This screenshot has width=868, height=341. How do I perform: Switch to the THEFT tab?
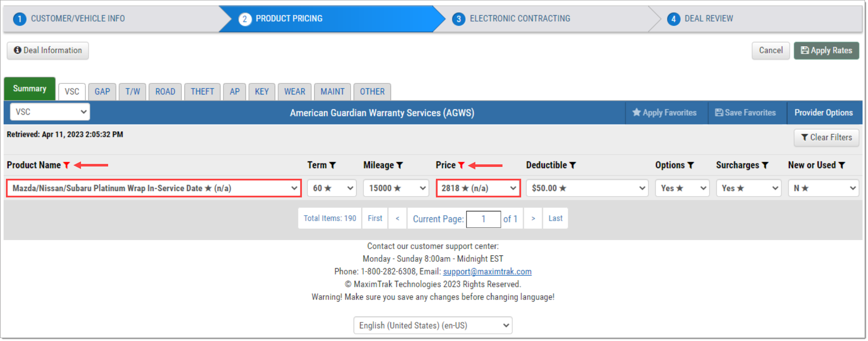[x=202, y=91]
